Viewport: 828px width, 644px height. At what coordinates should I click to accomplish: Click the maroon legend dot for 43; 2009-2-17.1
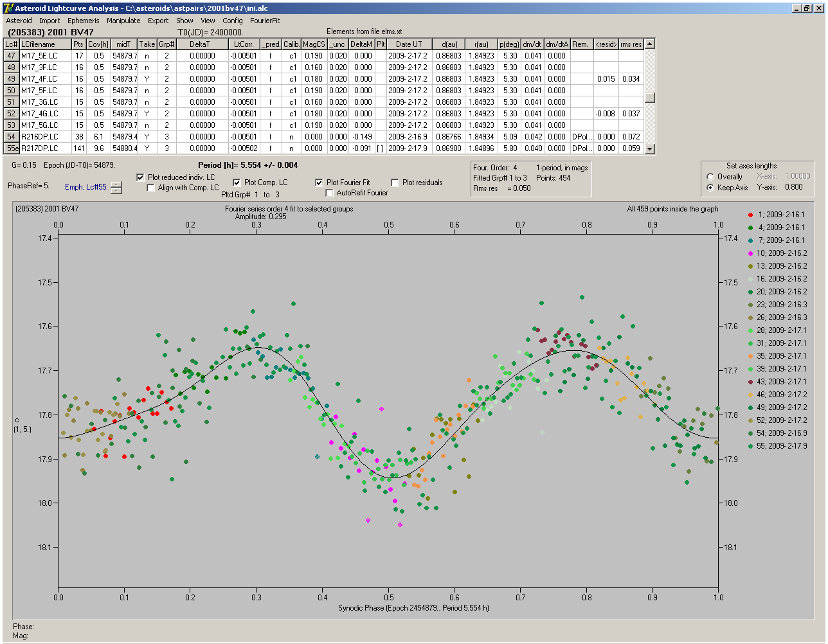pos(750,382)
